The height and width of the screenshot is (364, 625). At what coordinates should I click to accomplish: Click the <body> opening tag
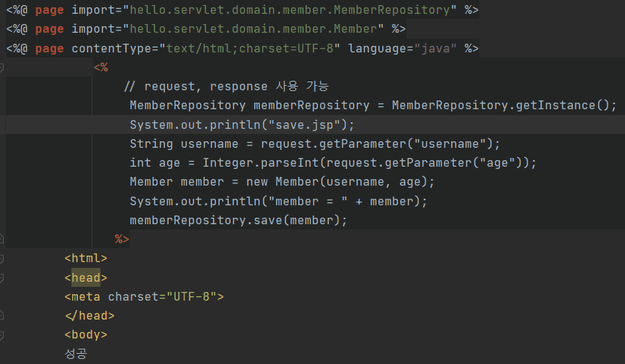tap(86, 335)
